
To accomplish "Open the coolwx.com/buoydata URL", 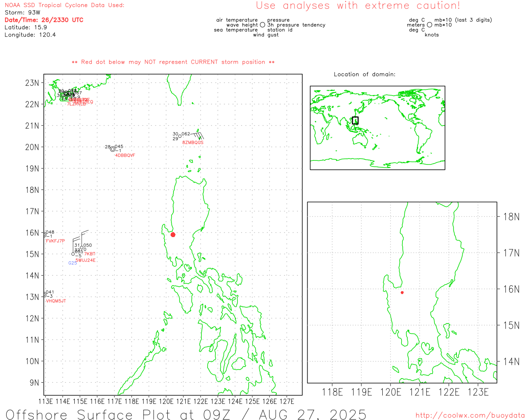I will pos(470,415).
